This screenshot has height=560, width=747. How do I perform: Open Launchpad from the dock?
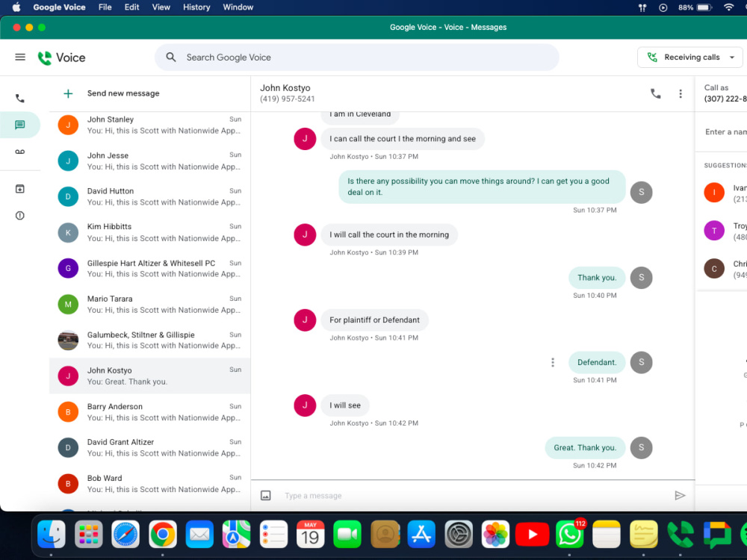point(89,535)
